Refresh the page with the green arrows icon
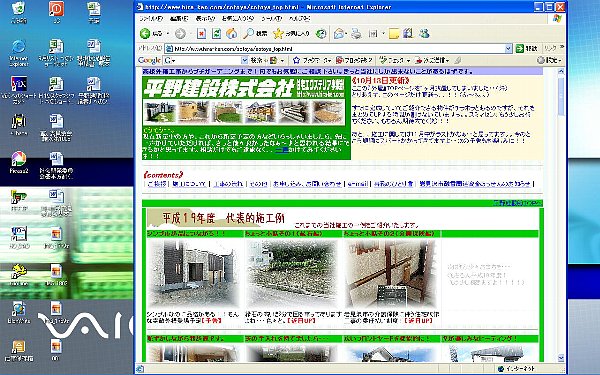This screenshot has width=600, height=375. coord(217,34)
